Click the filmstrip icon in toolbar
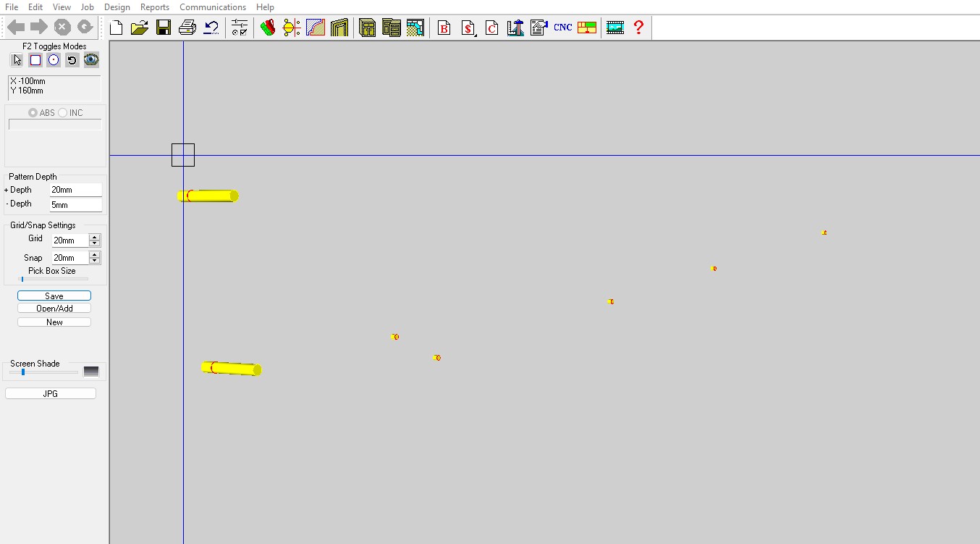 [615, 28]
